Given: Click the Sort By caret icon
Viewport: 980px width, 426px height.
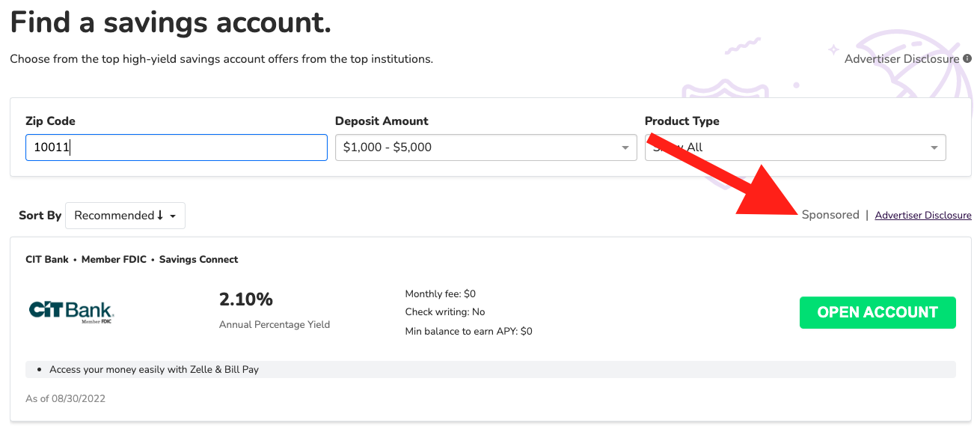Looking at the screenshot, I should point(173,216).
